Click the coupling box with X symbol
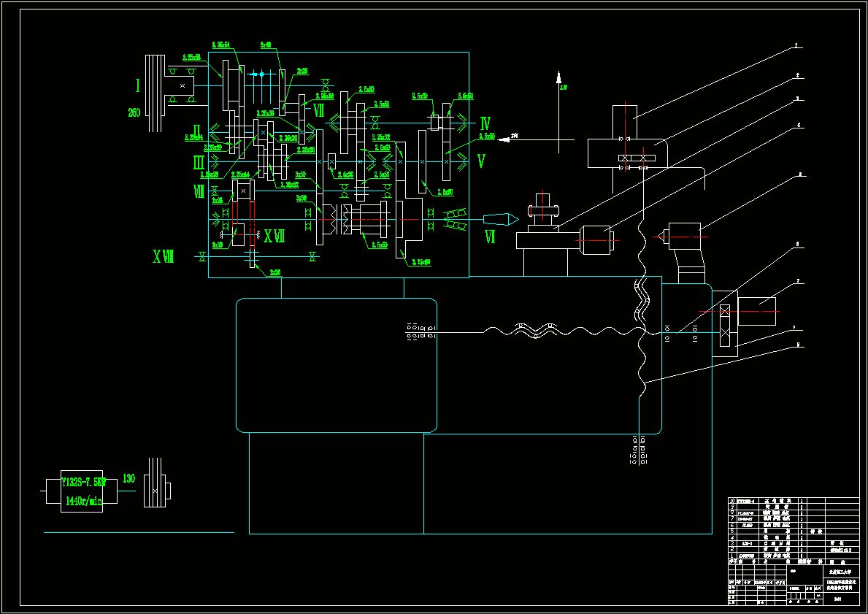868x614 pixels. [725, 326]
